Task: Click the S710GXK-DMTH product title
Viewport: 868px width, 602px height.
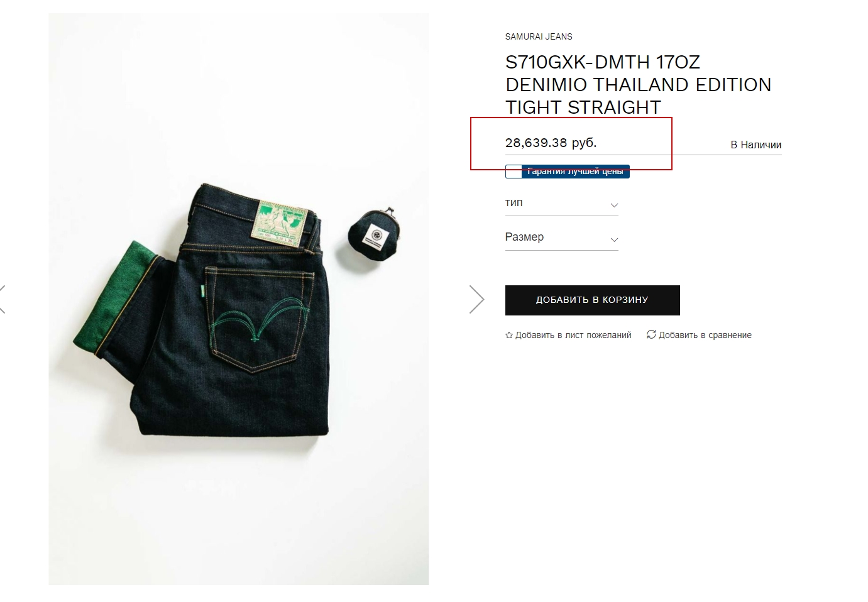Action: (638, 85)
